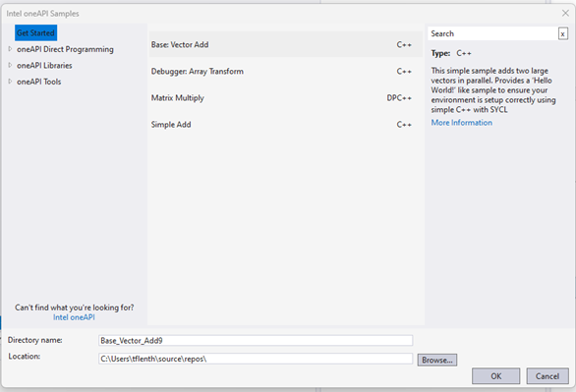Select oneAPI Direct Programming label
576x392 pixels.
[x=65, y=49]
